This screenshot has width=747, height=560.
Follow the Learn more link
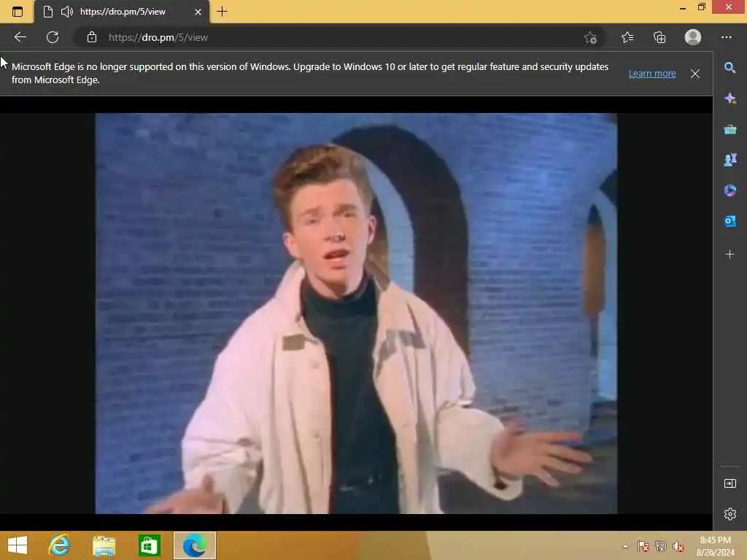(x=651, y=74)
